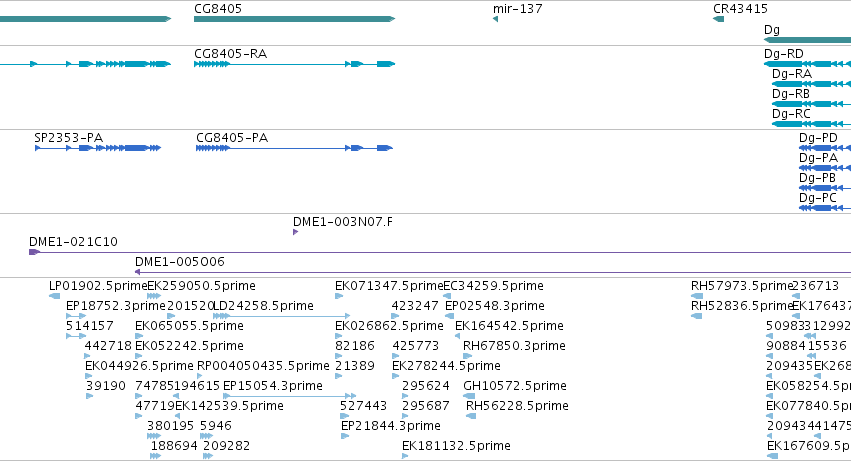Click the 39190 EST label

tap(106, 387)
